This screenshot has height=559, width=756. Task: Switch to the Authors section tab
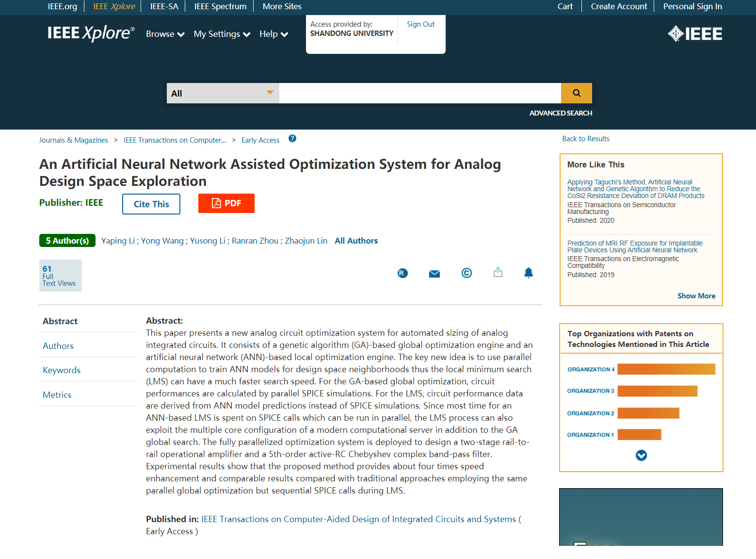(x=58, y=346)
